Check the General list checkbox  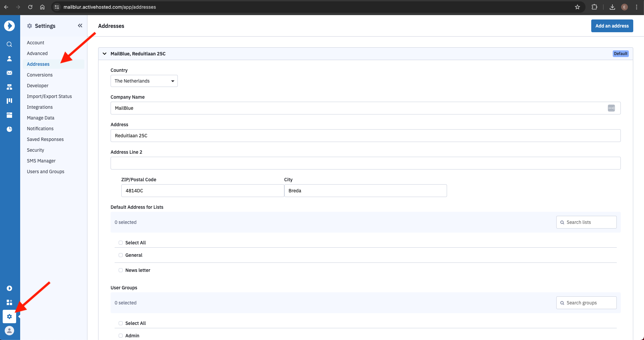[x=121, y=255]
